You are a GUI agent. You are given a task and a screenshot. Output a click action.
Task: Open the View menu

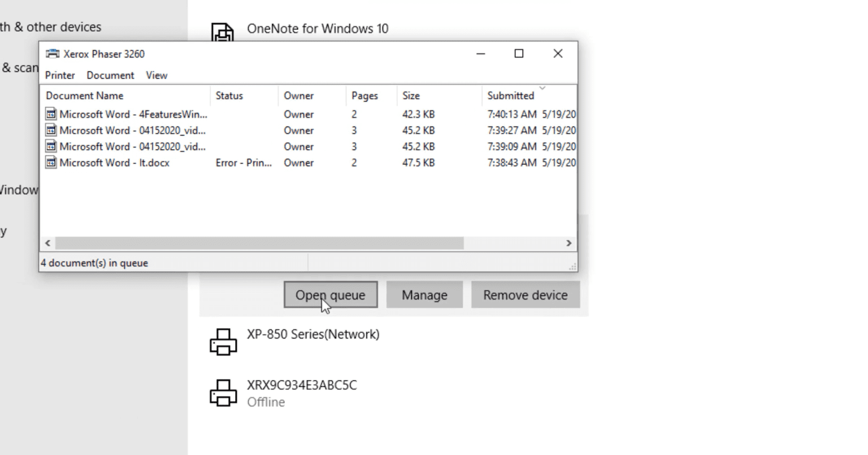coord(157,75)
